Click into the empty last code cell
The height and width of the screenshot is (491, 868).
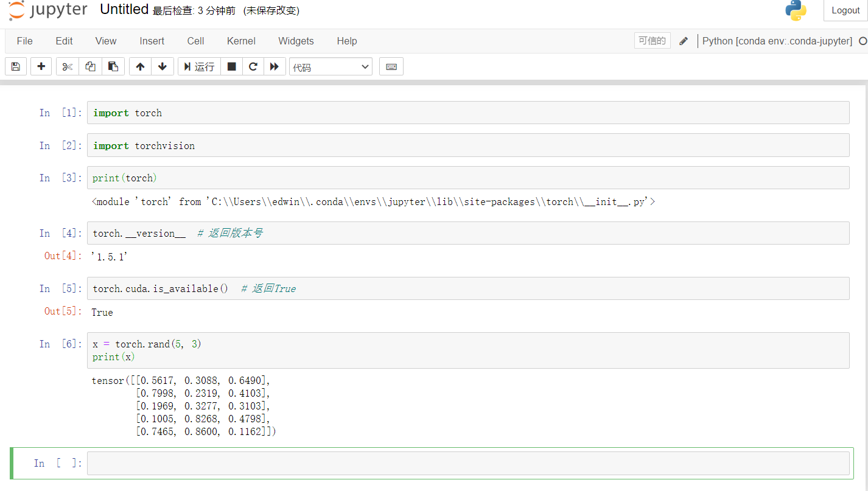468,463
